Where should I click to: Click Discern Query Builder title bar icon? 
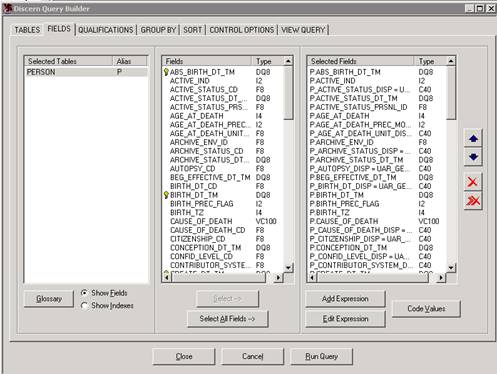[8, 8]
